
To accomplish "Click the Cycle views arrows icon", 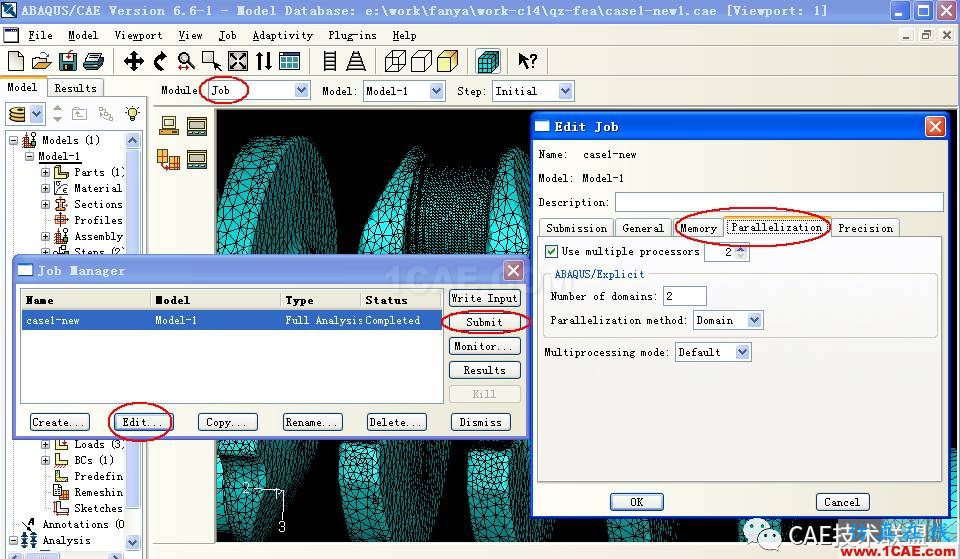I will 264,61.
